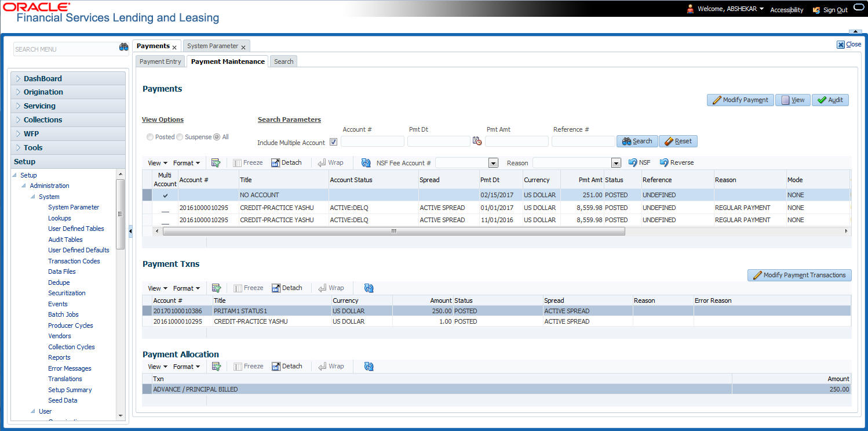Open Batch Jobs in the Setup tree
868x431 pixels.
(63, 314)
